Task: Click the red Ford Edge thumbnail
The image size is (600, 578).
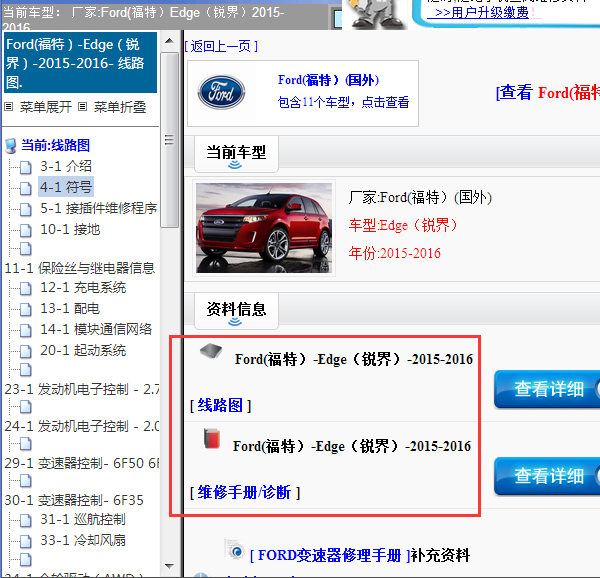Action: tap(264, 228)
